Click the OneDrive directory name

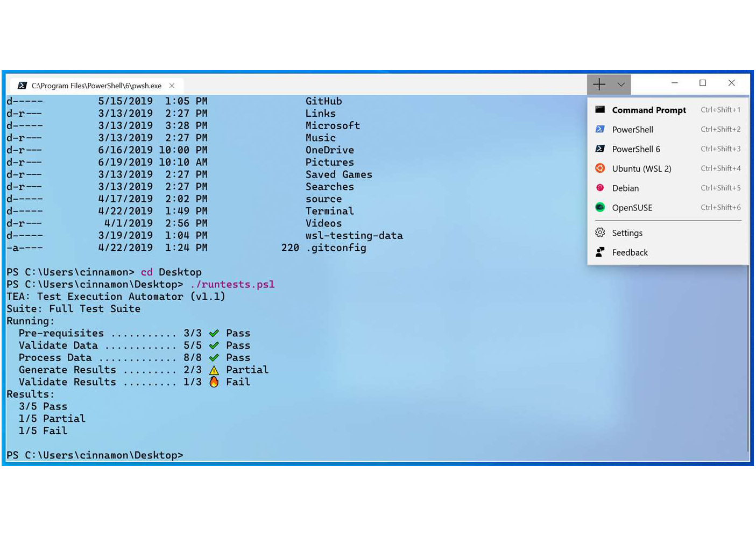pos(330,150)
